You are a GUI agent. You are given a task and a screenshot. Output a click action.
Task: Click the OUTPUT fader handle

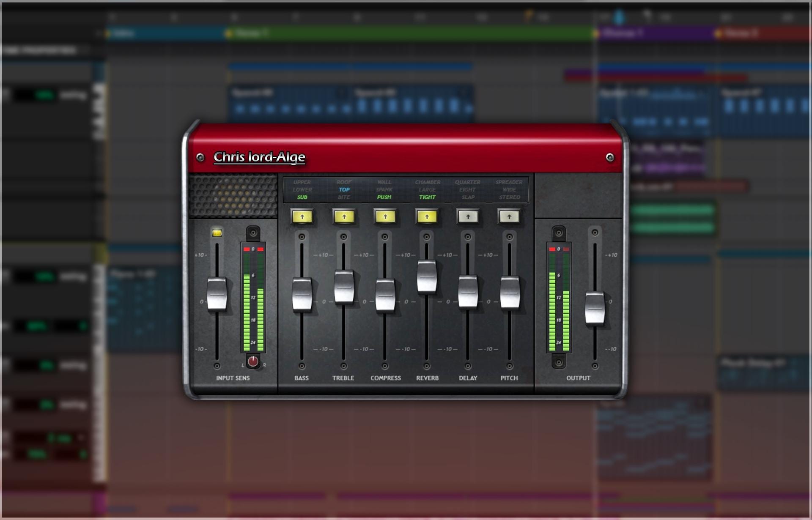coord(595,308)
